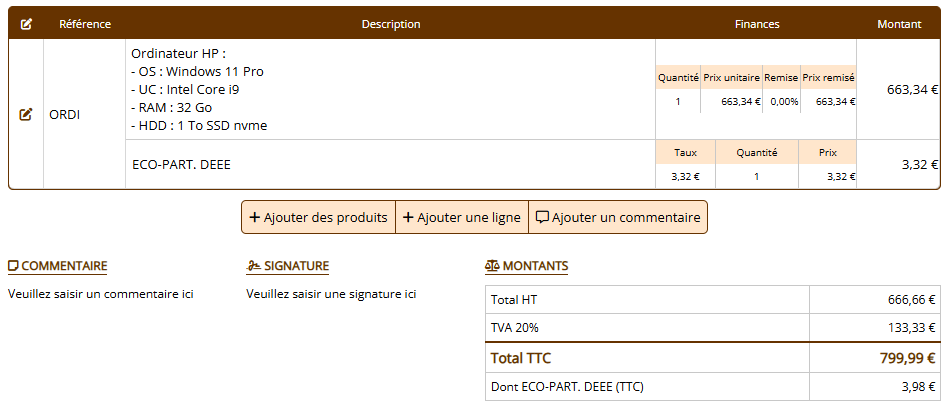Click the edit icon beside ORDI row

click(x=26, y=114)
